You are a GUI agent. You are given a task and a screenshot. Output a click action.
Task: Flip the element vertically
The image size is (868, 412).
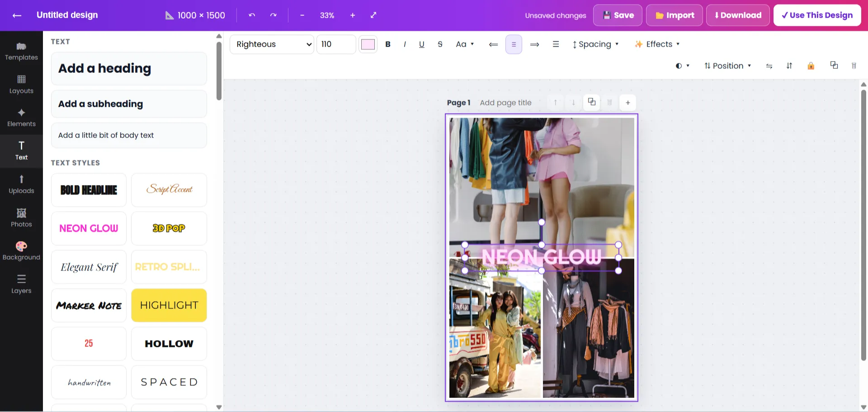(x=789, y=66)
